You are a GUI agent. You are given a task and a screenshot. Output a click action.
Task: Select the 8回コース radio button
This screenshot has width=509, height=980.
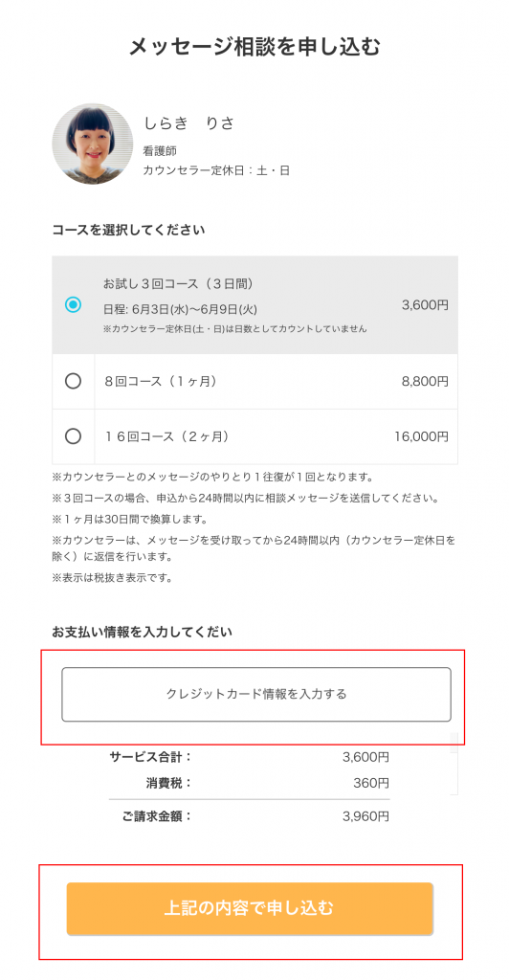73,381
